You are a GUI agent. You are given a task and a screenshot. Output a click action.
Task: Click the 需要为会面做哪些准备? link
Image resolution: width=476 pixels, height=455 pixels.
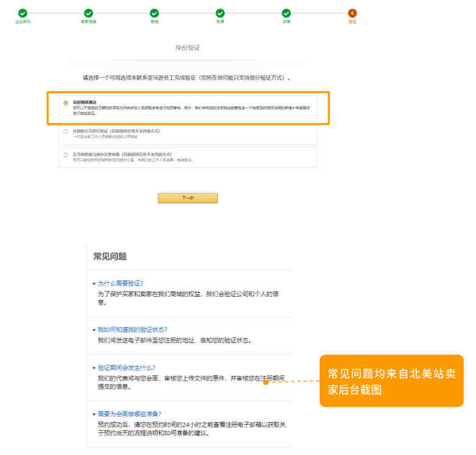tap(129, 414)
